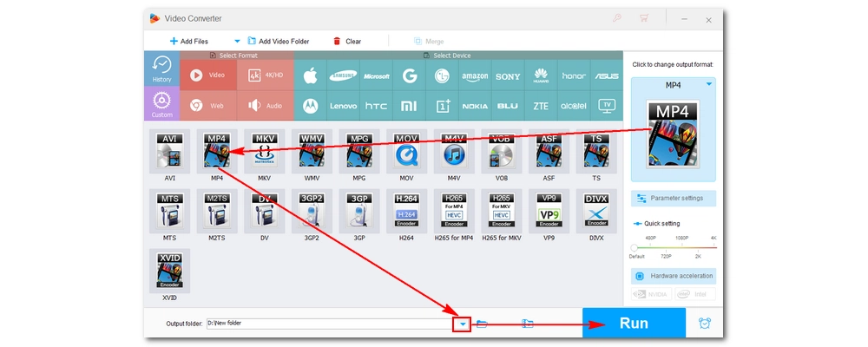The image size is (868, 347).
Task: Select the DIVX encoder format
Action: (x=596, y=211)
